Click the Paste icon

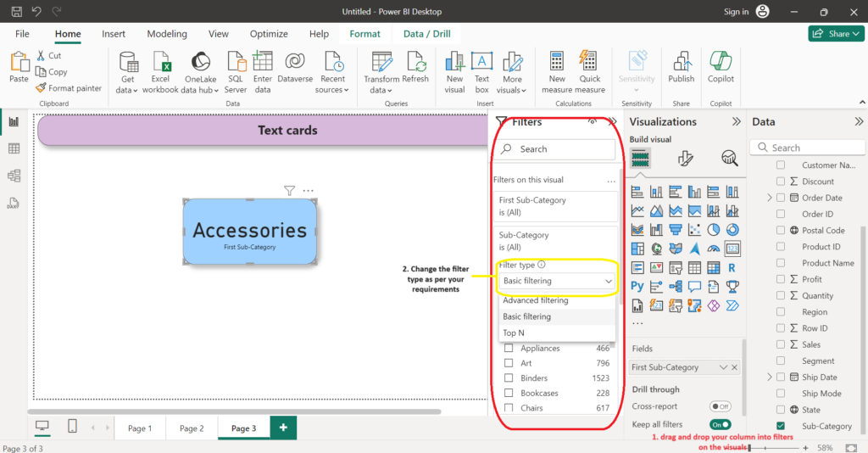pos(19,62)
